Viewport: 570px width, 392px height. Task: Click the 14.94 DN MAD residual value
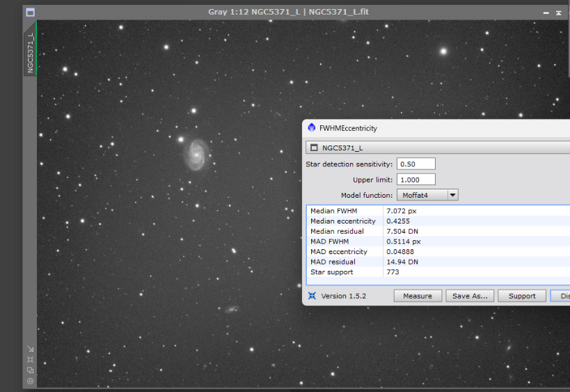[402, 262]
